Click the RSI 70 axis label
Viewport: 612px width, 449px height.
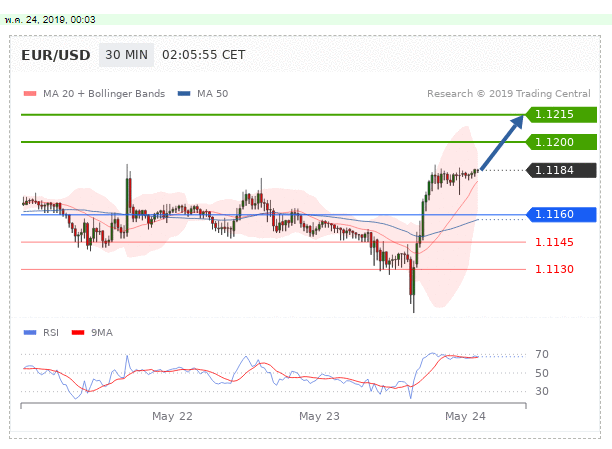(542, 355)
